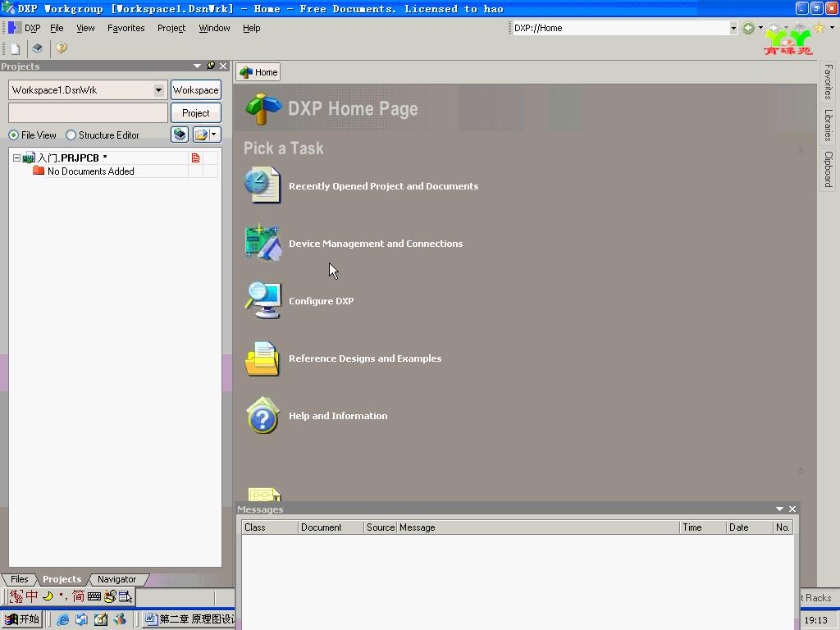
Task: Open the Clipboard side panel tab
Action: [x=829, y=169]
